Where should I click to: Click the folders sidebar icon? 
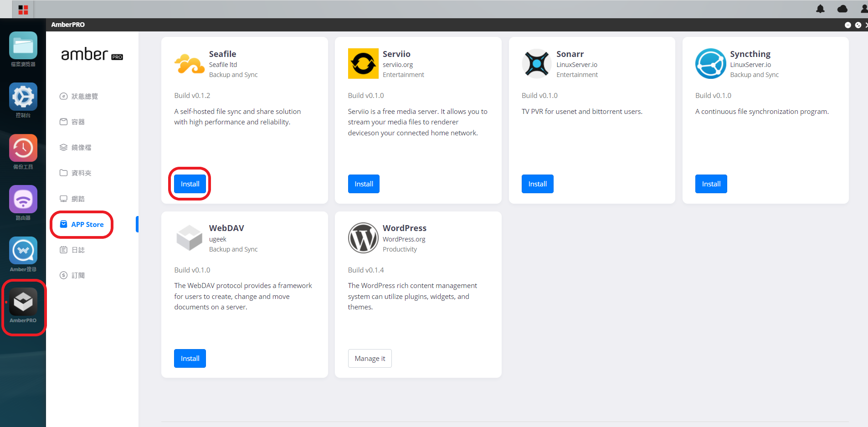tap(63, 173)
